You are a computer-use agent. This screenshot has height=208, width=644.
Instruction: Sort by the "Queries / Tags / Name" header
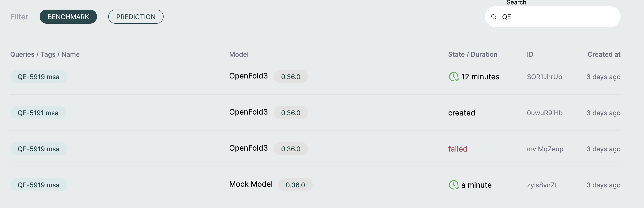point(45,54)
